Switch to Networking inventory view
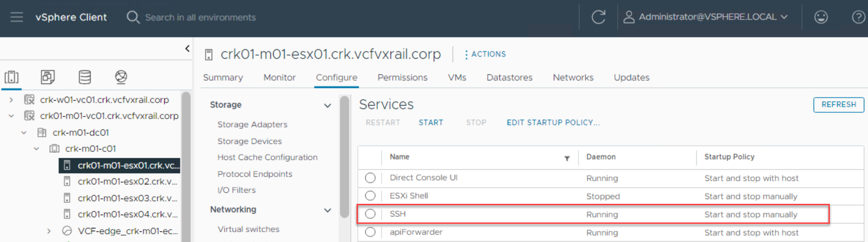Screen dimensions: 868x242 point(121,77)
